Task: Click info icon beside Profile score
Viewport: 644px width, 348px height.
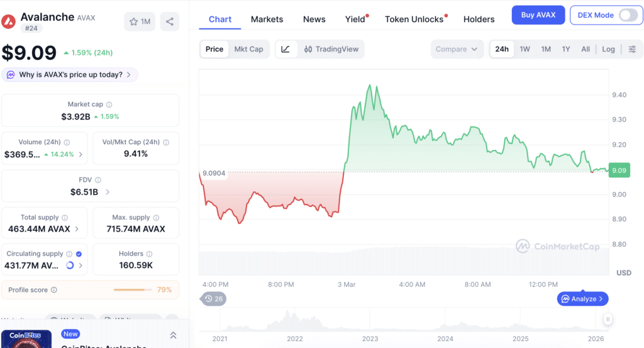Action: coord(54,290)
